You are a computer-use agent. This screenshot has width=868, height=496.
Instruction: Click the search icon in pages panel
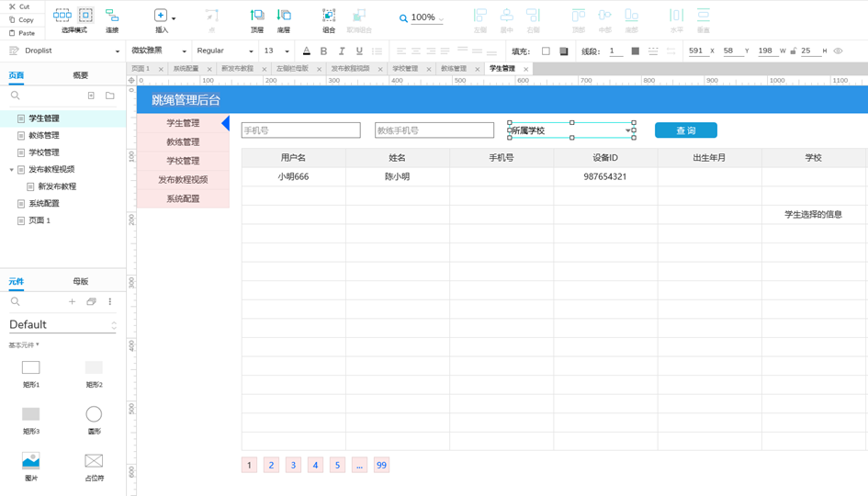(x=16, y=96)
